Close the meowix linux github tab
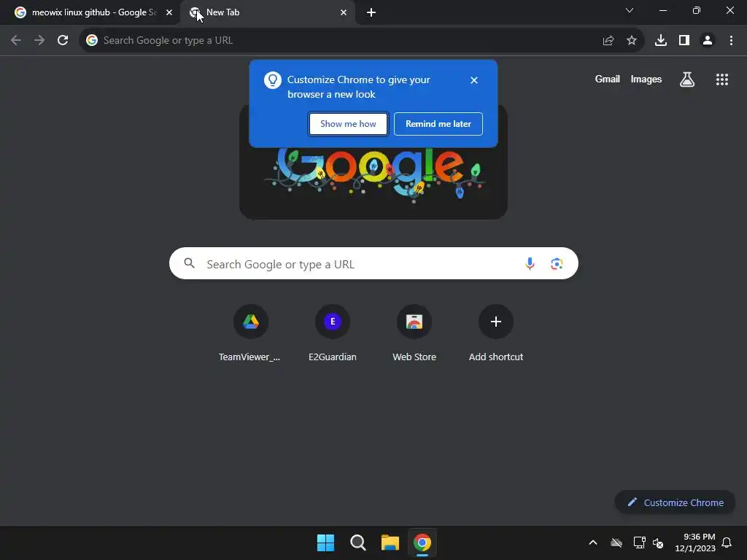This screenshot has width=747, height=560. point(169,12)
